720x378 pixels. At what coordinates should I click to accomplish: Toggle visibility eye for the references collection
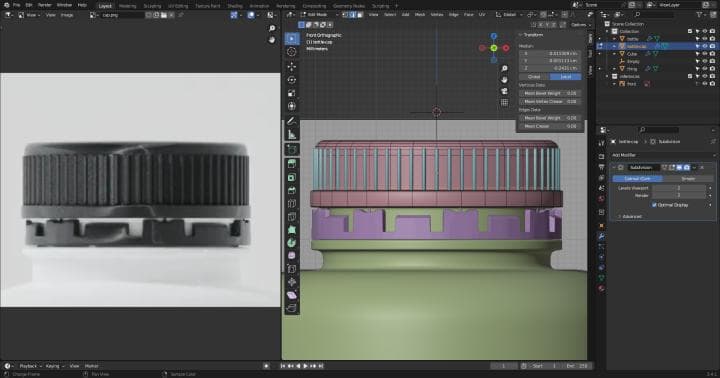click(x=705, y=76)
